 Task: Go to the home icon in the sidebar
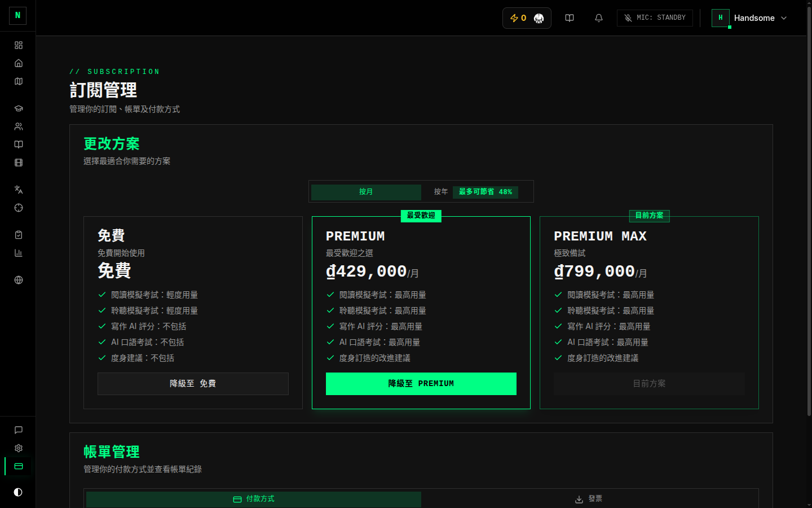point(19,63)
